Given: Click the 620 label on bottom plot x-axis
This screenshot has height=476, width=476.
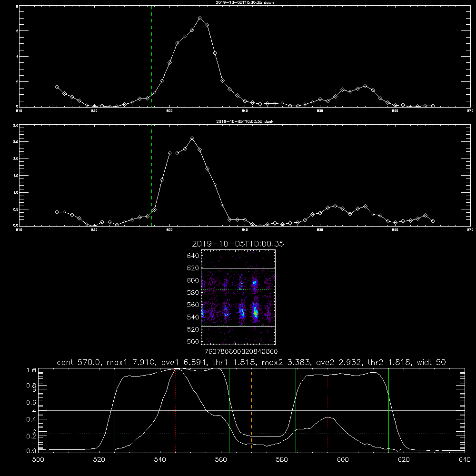Looking at the screenshot, I should click(x=404, y=460).
